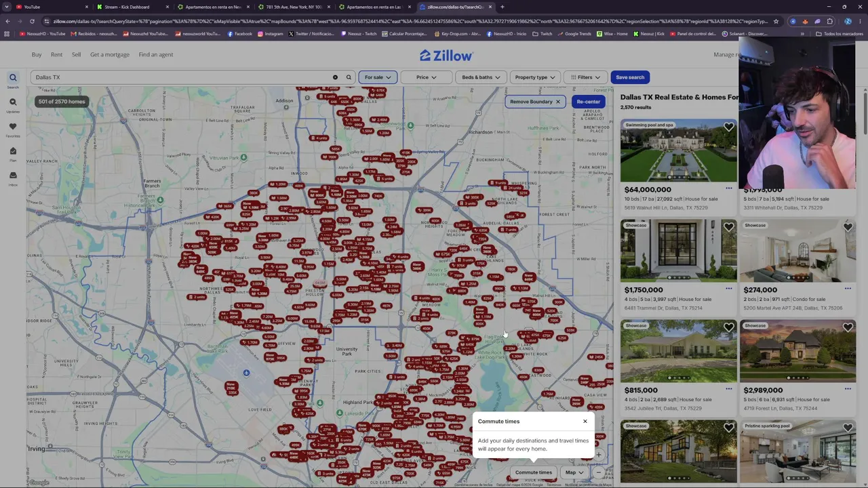Go back with the browser back arrow
The height and width of the screenshot is (488, 868).
pyautogui.click(x=7, y=21)
